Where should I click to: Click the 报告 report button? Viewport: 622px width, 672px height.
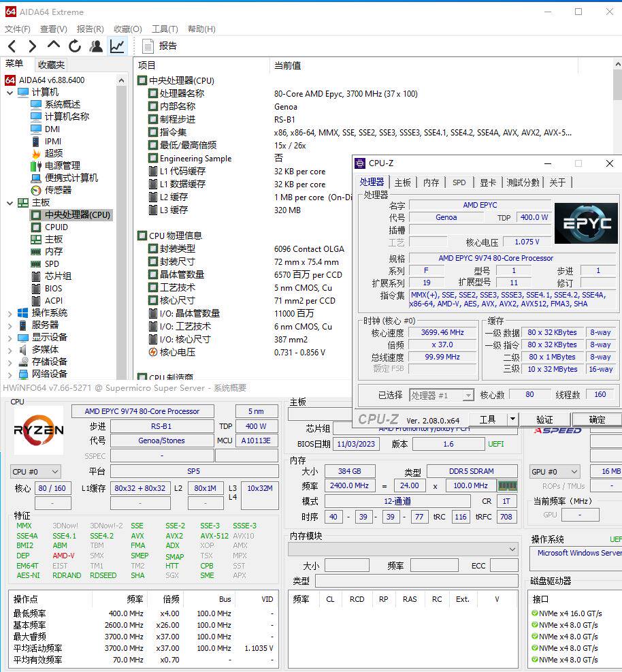click(159, 46)
